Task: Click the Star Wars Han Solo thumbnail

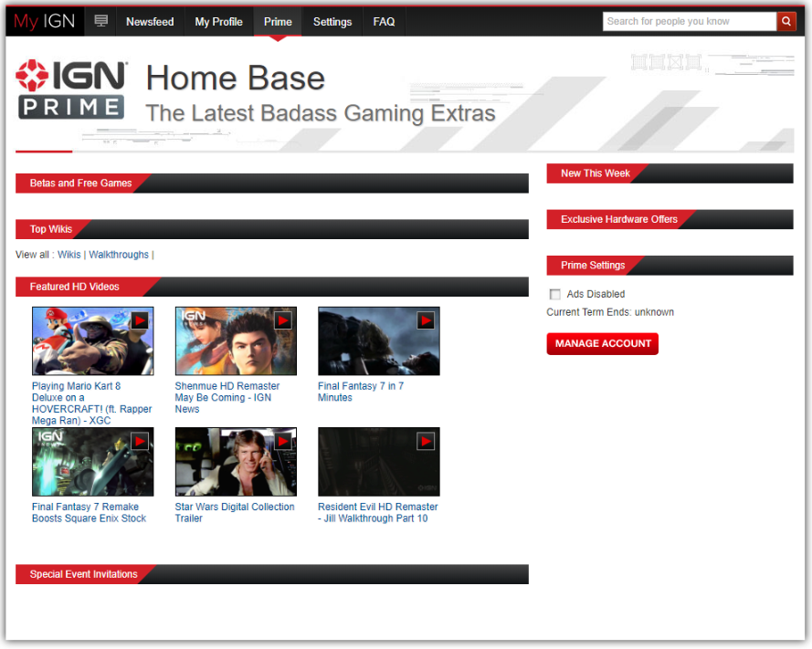Action: coord(236,462)
